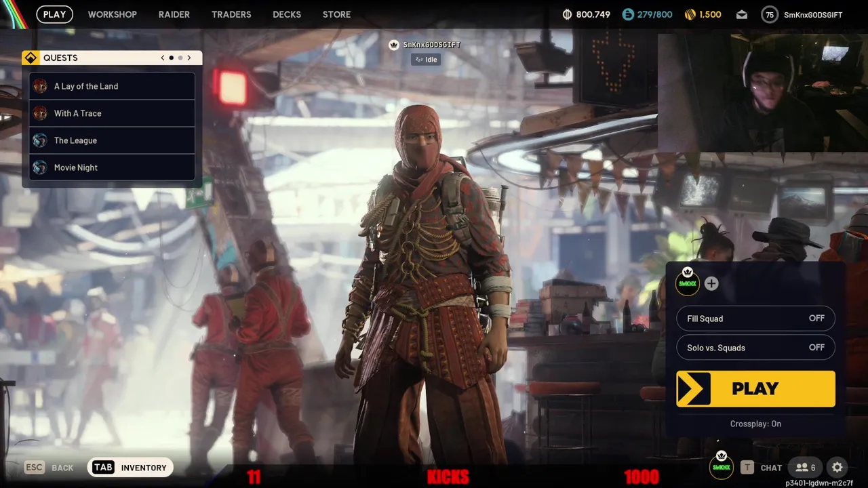Start matchmaking with the yellow PLAY button
Screen dimensions: 868x488
(x=755, y=388)
